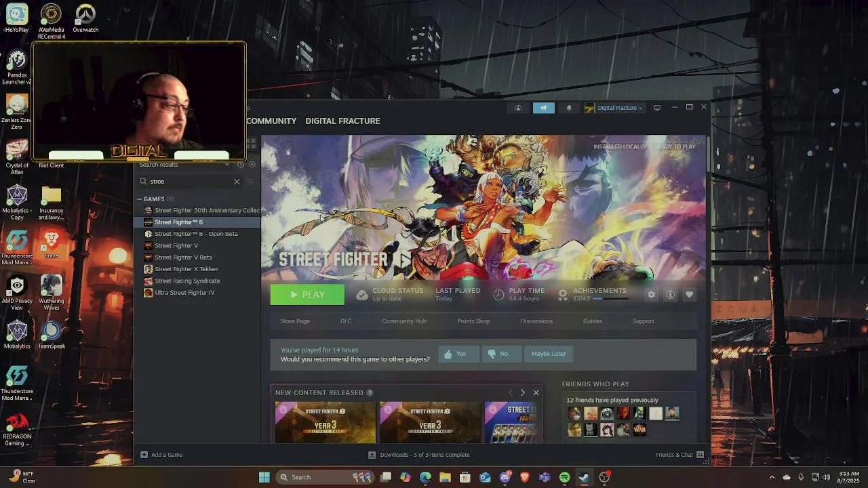This screenshot has height=488, width=868.
Task: Open Discord from the taskbar
Action: [505, 477]
